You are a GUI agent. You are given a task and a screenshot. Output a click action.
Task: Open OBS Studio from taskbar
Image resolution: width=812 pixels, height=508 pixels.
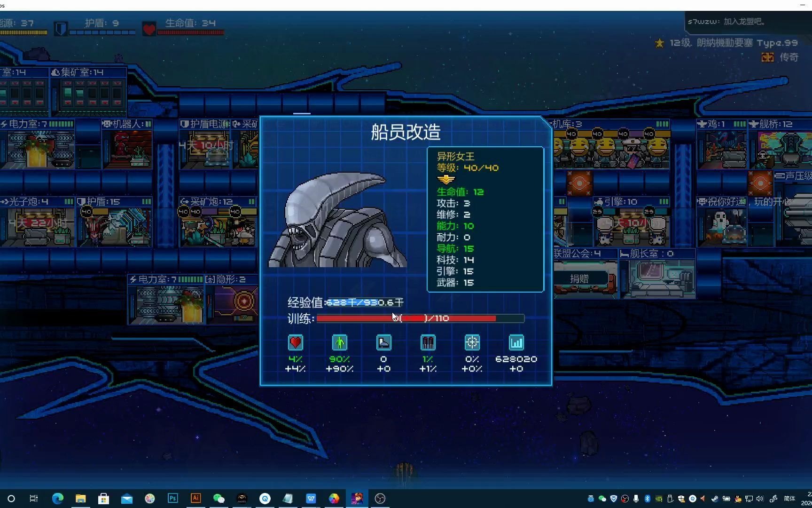(380, 499)
